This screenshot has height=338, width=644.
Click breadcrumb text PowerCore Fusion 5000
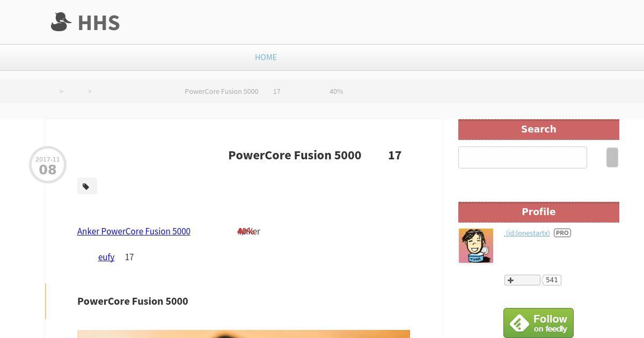click(222, 91)
